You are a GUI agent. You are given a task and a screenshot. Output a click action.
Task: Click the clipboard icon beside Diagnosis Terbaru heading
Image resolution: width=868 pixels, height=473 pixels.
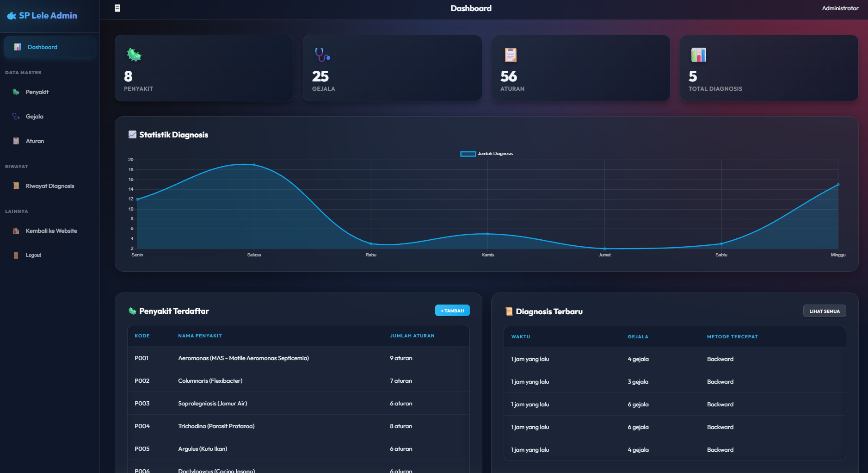point(509,311)
